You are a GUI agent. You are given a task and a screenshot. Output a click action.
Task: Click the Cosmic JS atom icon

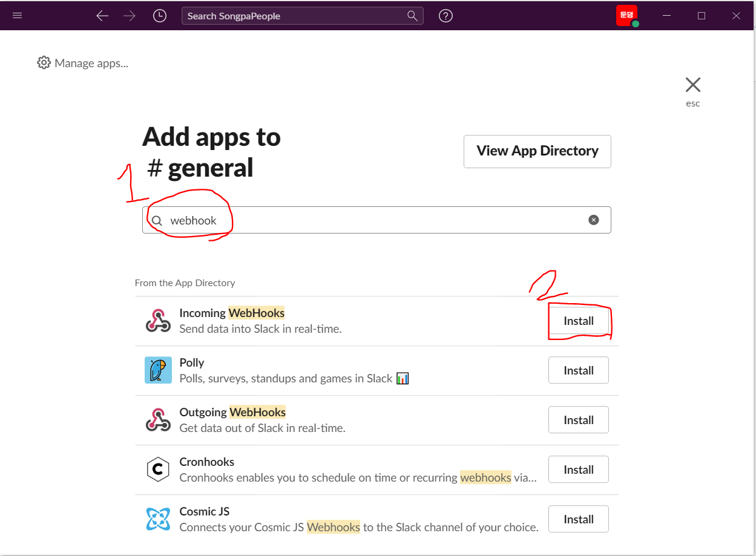click(x=158, y=519)
